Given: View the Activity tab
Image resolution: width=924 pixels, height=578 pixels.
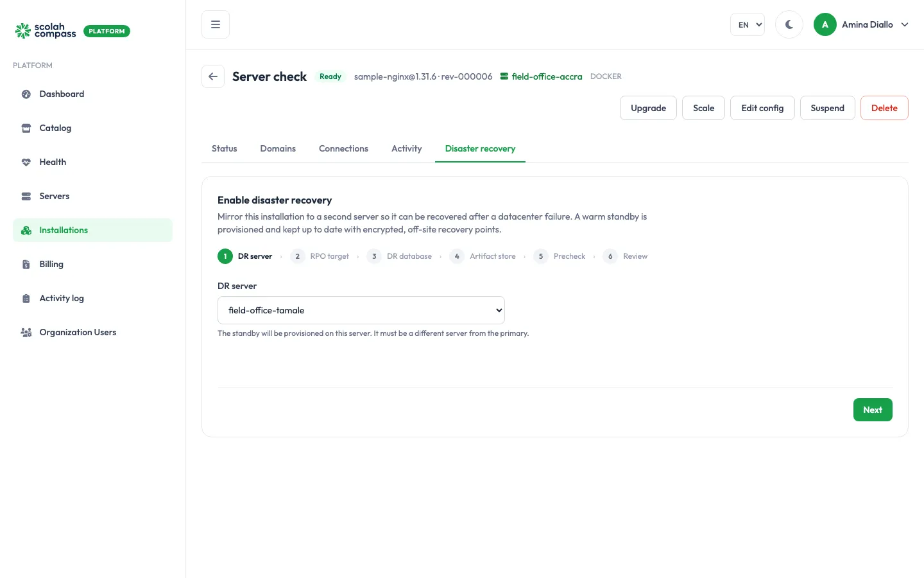Looking at the screenshot, I should point(407,148).
